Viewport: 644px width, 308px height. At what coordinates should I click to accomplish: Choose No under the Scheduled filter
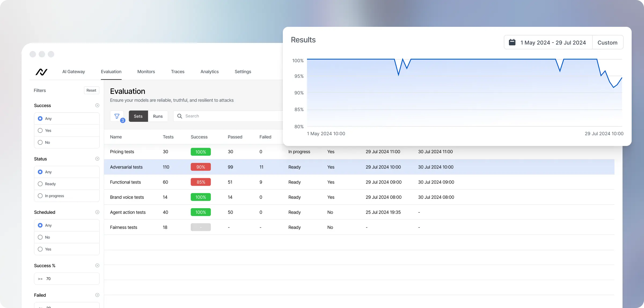click(40, 237)
